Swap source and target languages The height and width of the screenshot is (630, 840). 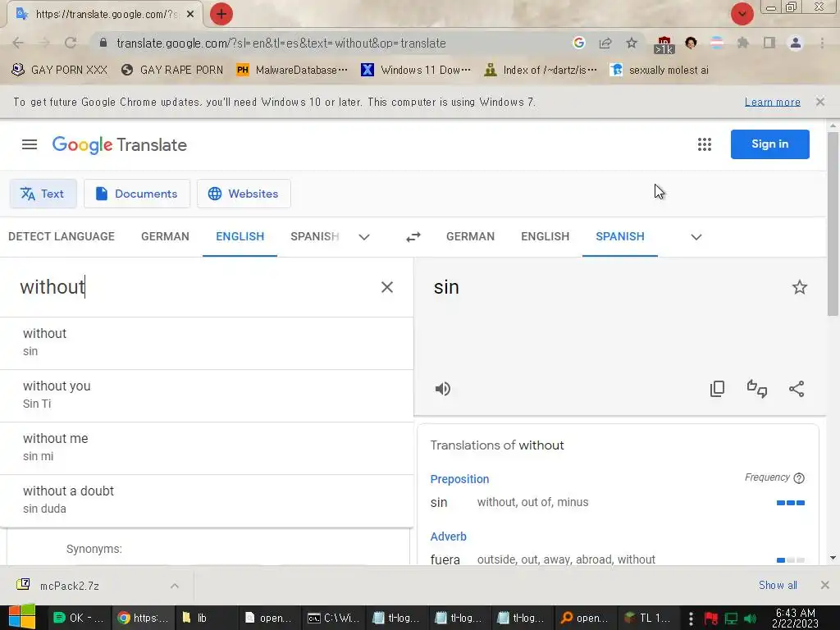[413, 237]
